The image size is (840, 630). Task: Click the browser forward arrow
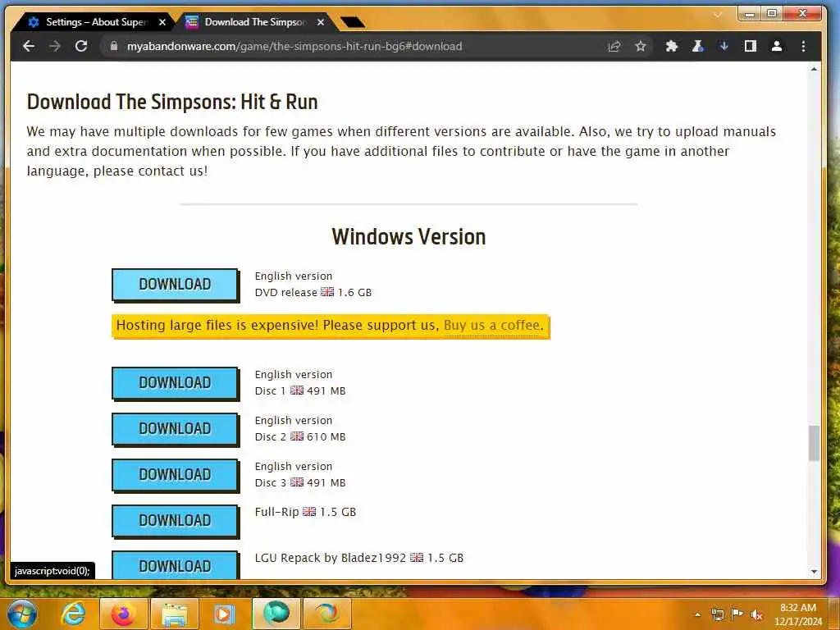click(x=55, y=46)
